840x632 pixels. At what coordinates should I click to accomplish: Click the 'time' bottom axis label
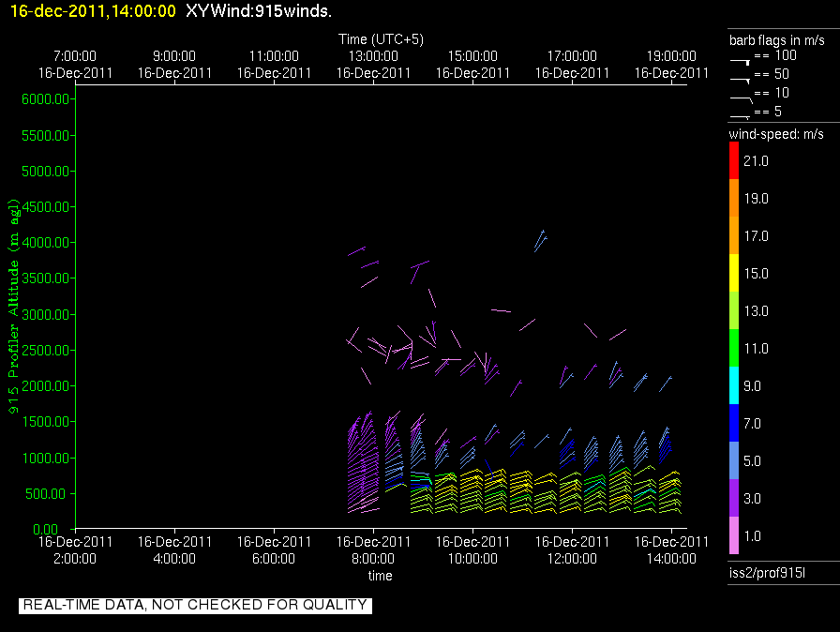381,576
